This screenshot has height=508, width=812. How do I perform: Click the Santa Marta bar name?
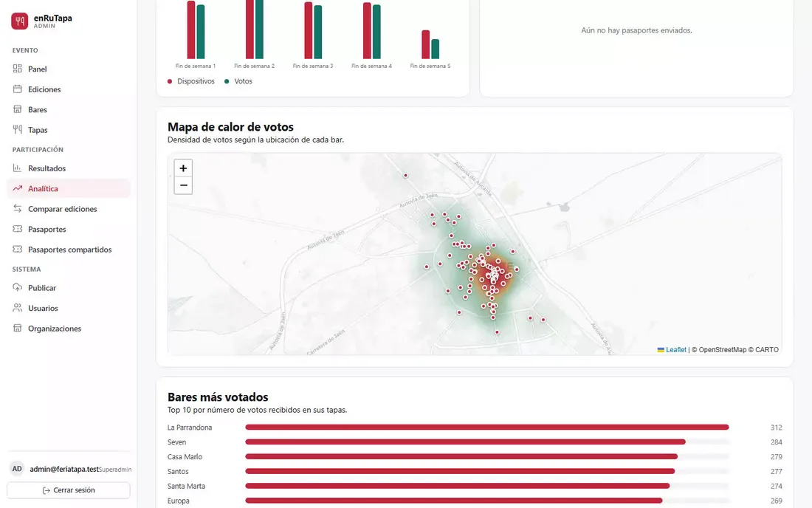[x=186, y=487]
